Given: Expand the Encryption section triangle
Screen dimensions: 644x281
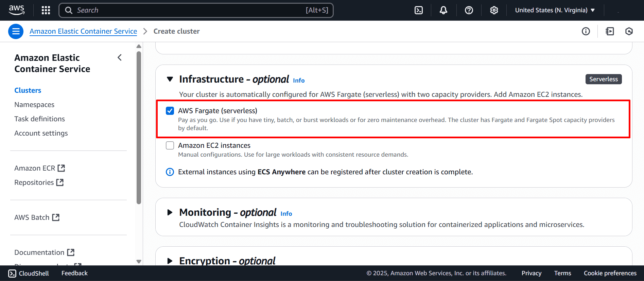Looking at the screenshot, I should (x=170, y=261).
